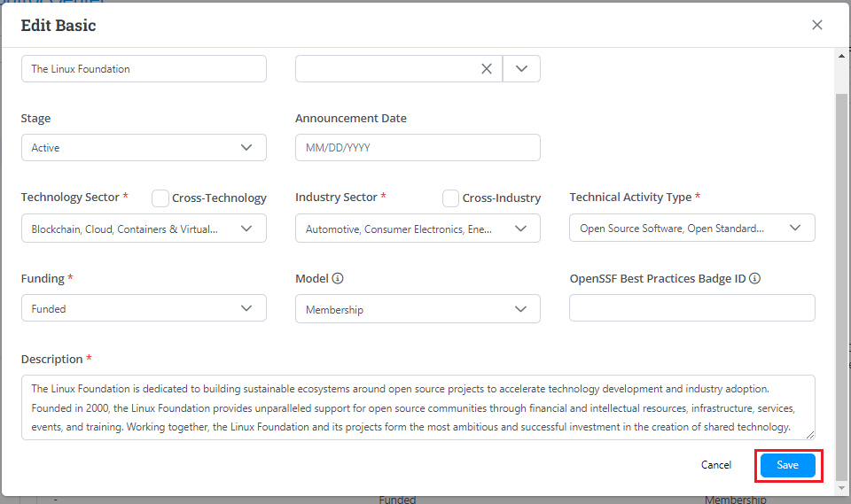Click the field containing The Linux Foundation
This screenshot has width=851, height=504.
pyautogui.click(x=144, y=69)
